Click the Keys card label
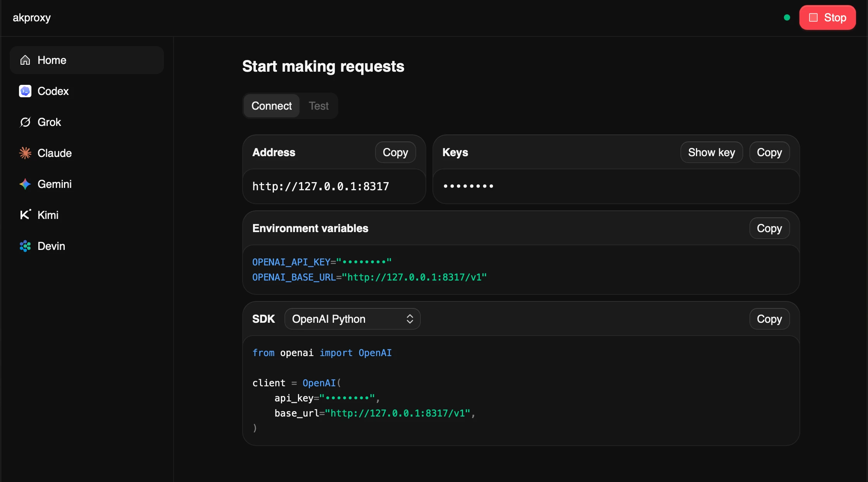Screen dimensions: 868x482 tap(455, 152)
